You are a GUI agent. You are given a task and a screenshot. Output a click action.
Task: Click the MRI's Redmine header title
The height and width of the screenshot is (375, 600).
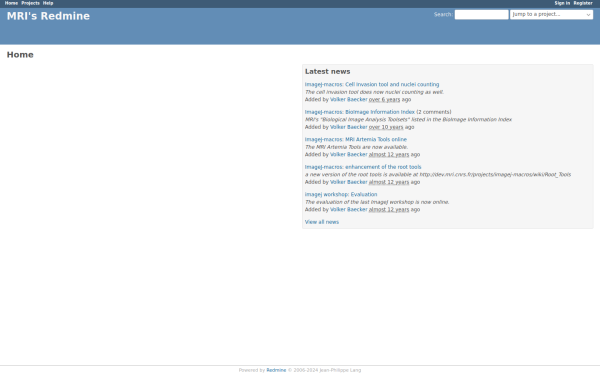tap(48, 16)
